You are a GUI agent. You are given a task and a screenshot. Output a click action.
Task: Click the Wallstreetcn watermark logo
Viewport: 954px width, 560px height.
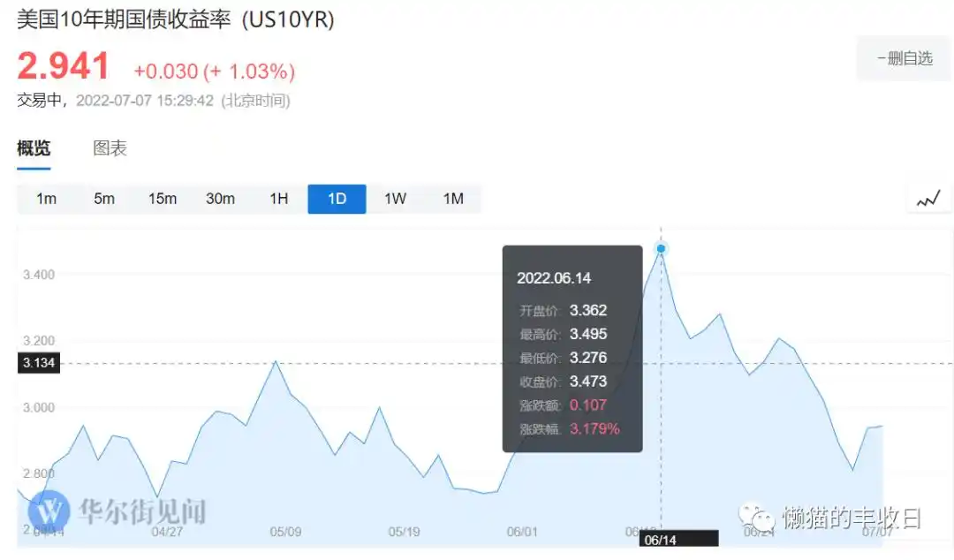click(51, 511)
